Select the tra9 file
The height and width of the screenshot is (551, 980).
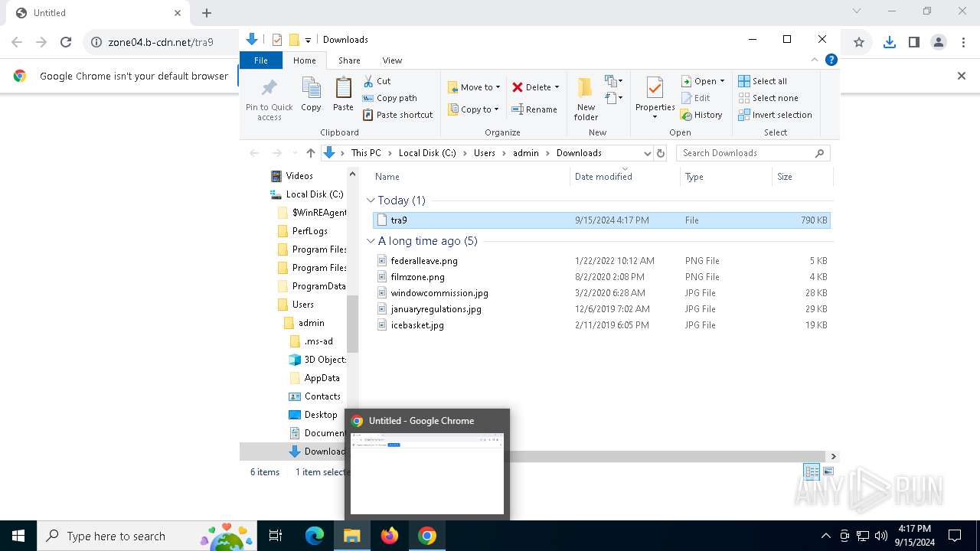coord(601,220)
